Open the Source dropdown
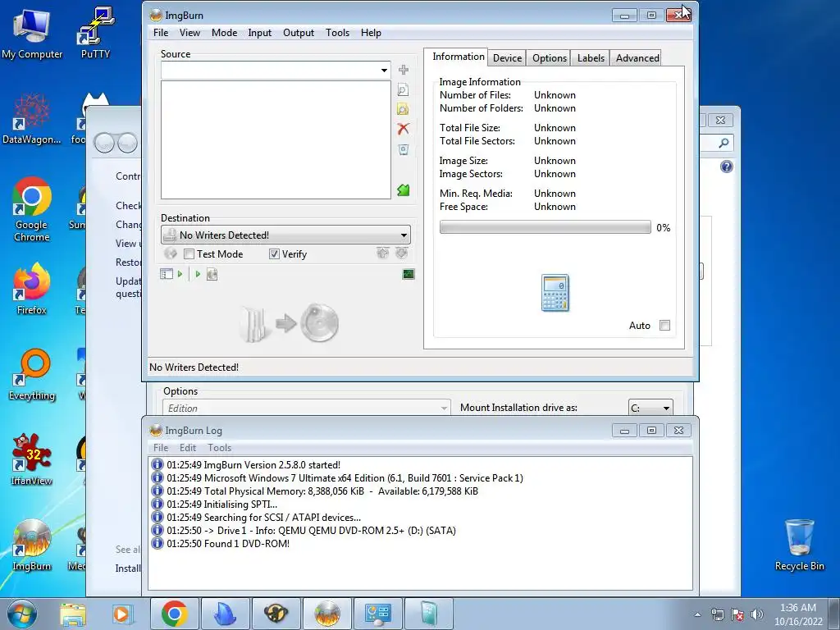Image resolution: width=840 pixels, height=630 pixels. pos(384,71)
